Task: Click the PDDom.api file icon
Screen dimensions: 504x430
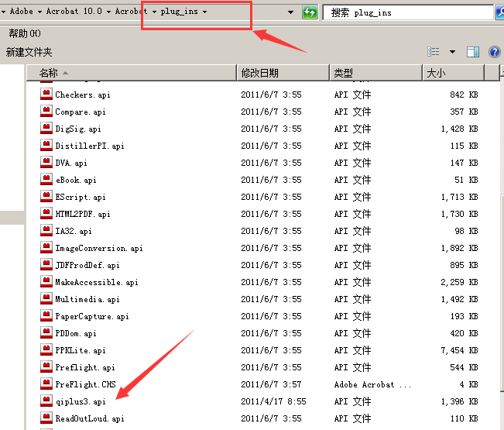Action: 46,333
